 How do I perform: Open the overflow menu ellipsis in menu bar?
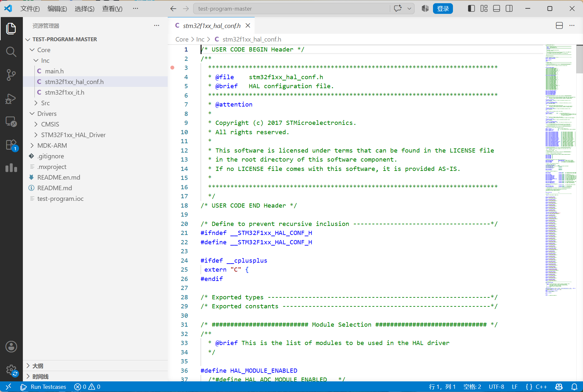pos(136,9)
